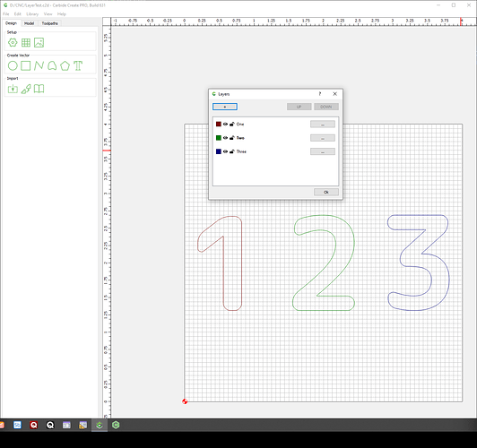The image size is (477, 448).
Task: Hide layer Two with eye icon
Action: (225, 138)
